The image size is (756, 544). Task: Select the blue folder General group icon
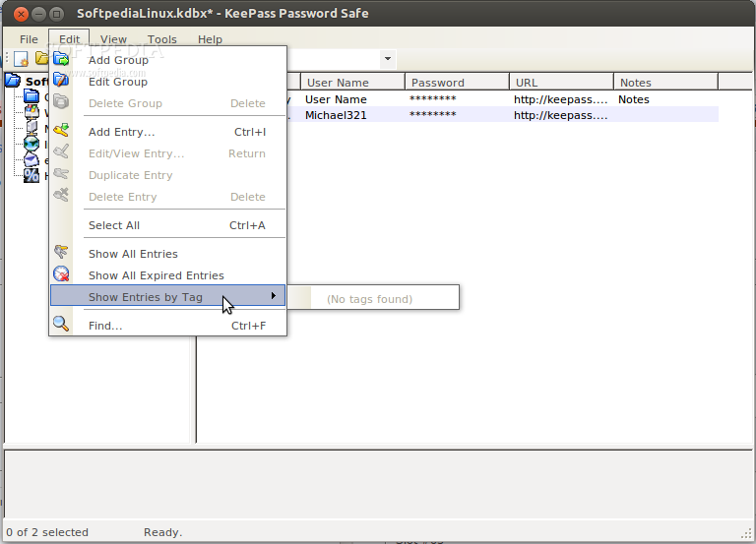coord(31,96)
